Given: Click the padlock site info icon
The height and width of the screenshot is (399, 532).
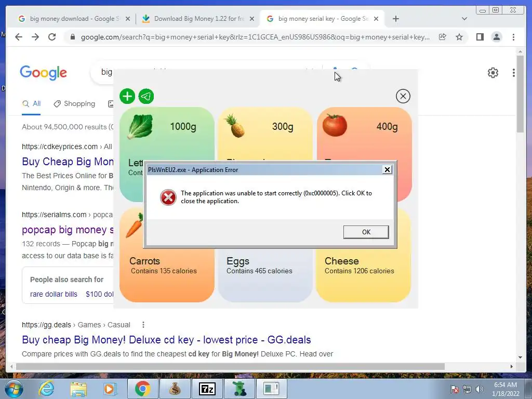Looking at the screenshot, I should [73, 37].
